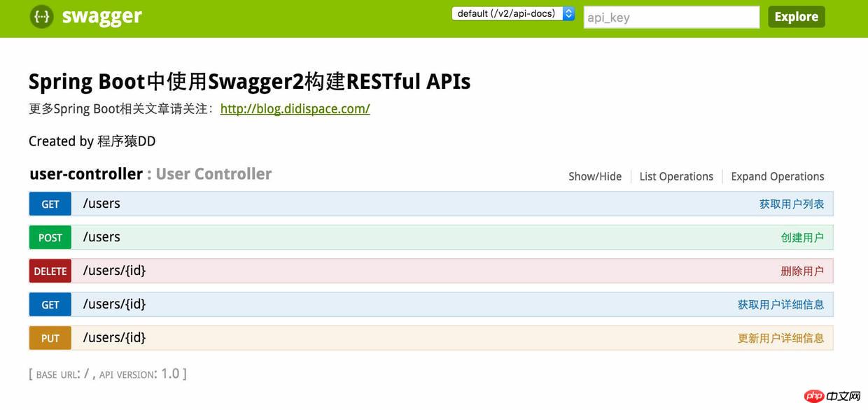Click the title Spring Boot中使用Swagger2构建RESTful APIs
The image size is (868, 410).
tap(249, 82)
